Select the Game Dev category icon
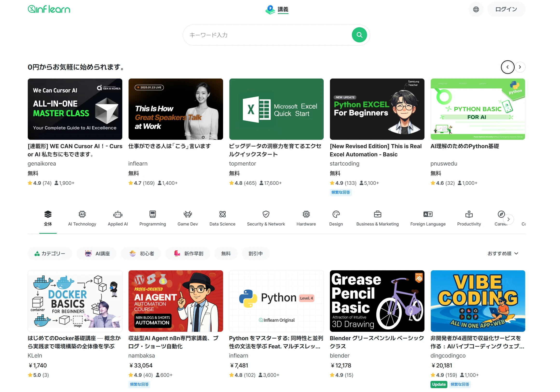 (x=188, y=214)
